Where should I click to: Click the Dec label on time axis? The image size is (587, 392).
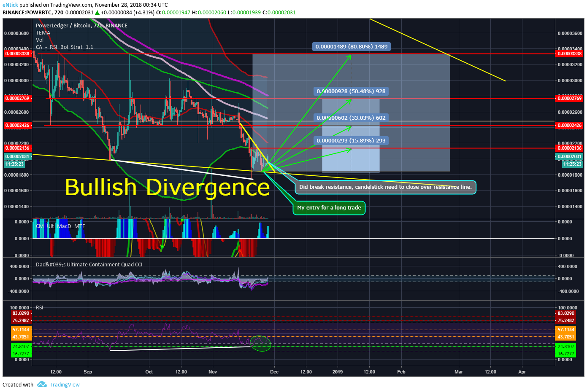(x=274, y=372)
